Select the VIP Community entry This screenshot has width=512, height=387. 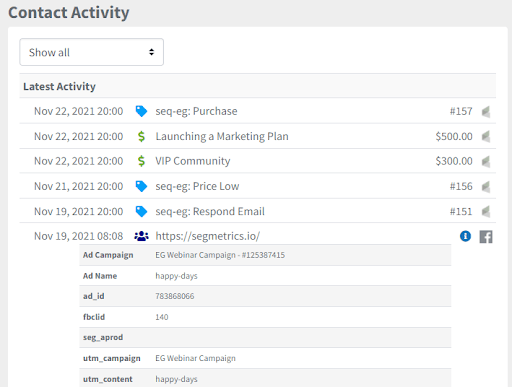pos(193,161)
